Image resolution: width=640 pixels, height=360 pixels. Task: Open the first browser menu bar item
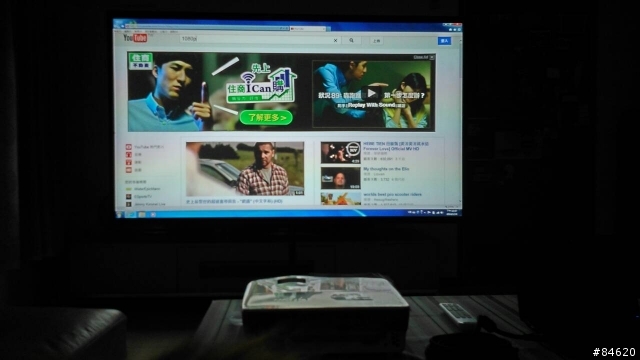[118, 31]
